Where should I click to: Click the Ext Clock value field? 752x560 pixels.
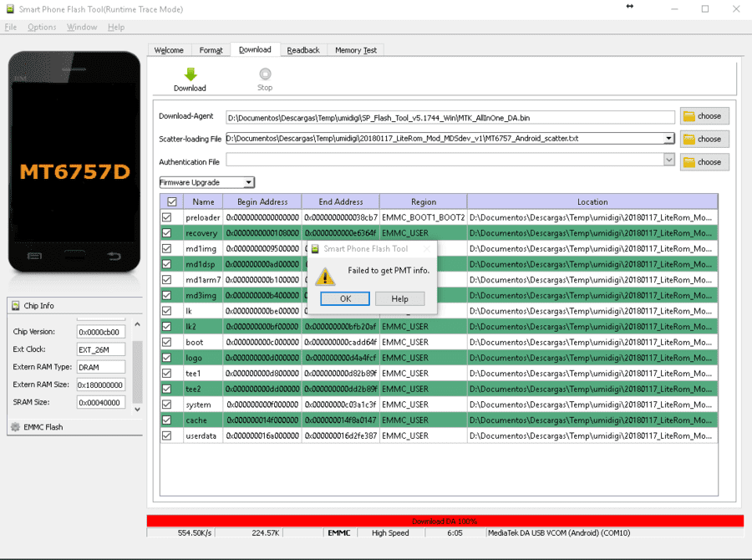point(101,349)
